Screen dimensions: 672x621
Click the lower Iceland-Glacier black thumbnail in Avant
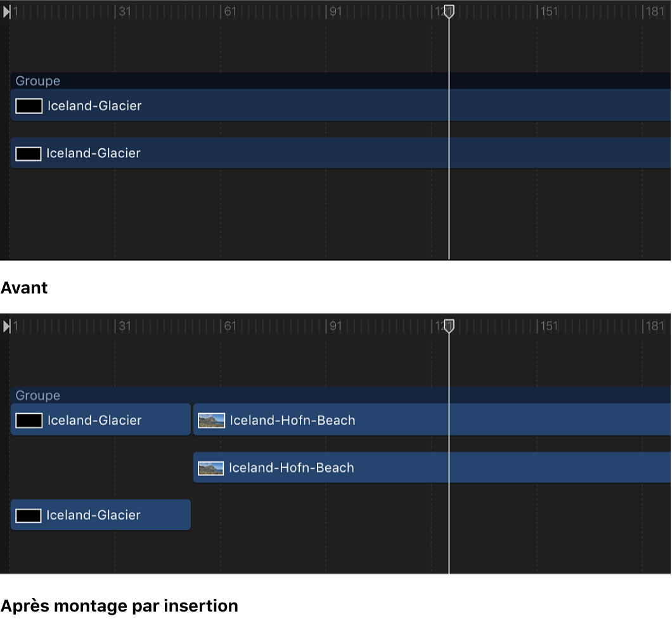point(29,153)
